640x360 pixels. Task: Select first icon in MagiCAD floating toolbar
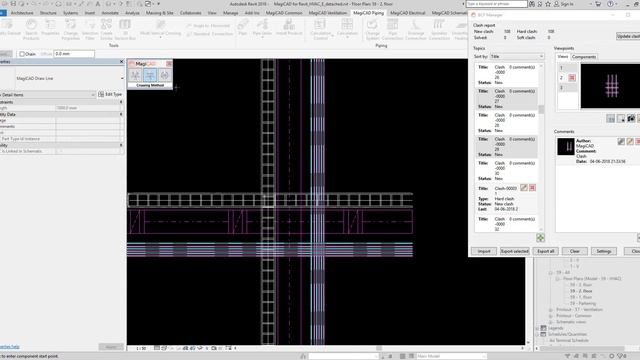[135, 75]
